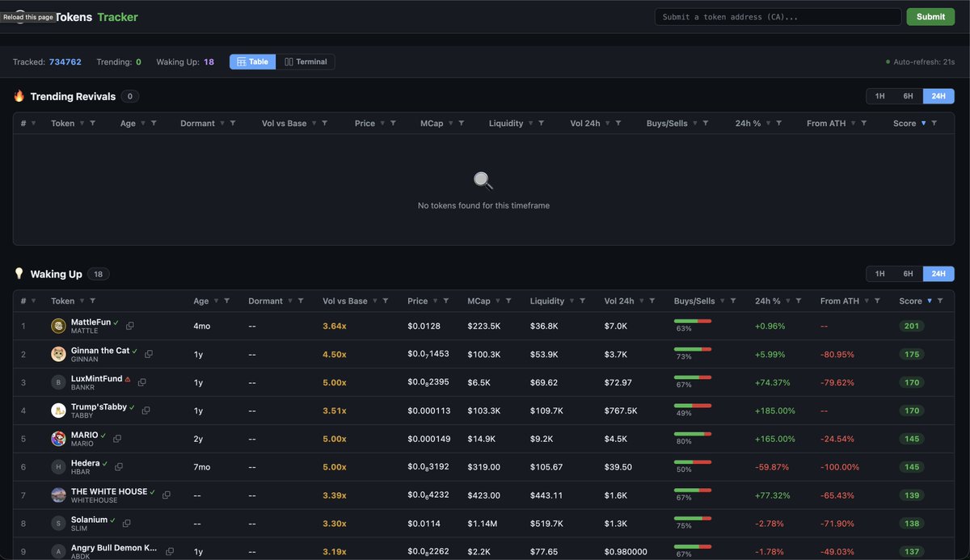Filter Liquidity column in Waking Up table
Screen dimensions: 970x560
584,301
